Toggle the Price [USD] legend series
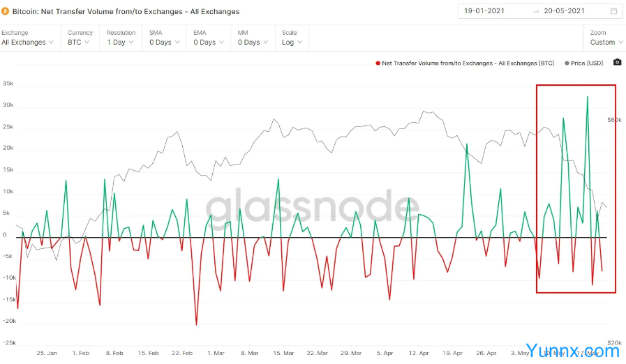This screenshot has width=626, height=364. (x=586, y=63)
